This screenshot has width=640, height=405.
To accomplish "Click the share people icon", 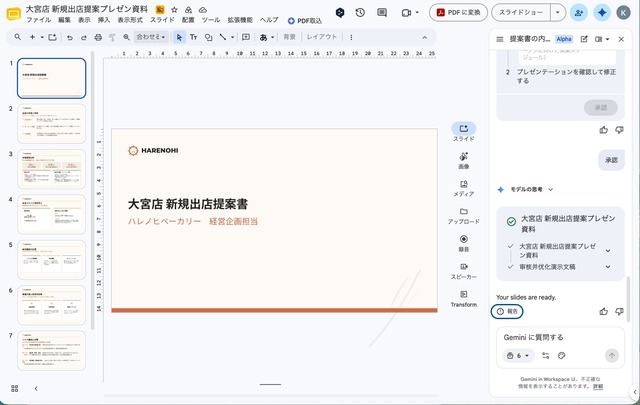I will [x=579, y=13].
